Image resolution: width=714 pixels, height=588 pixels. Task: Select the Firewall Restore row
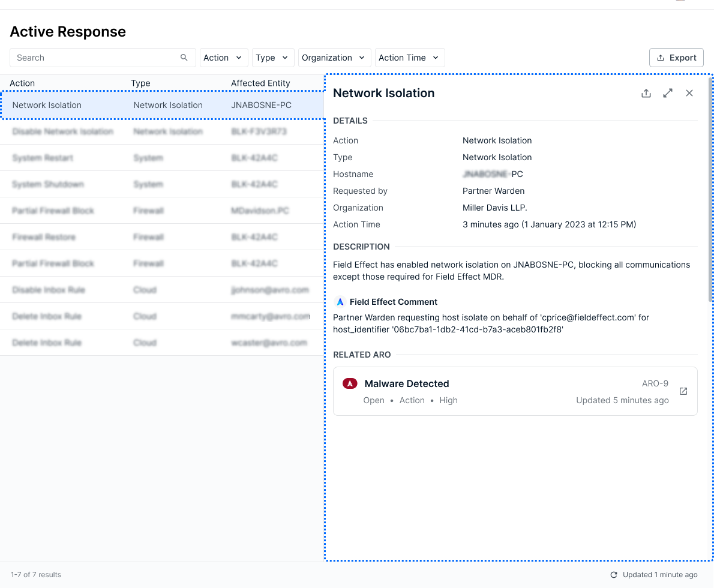pyautogui.click(x=161, y=237)
